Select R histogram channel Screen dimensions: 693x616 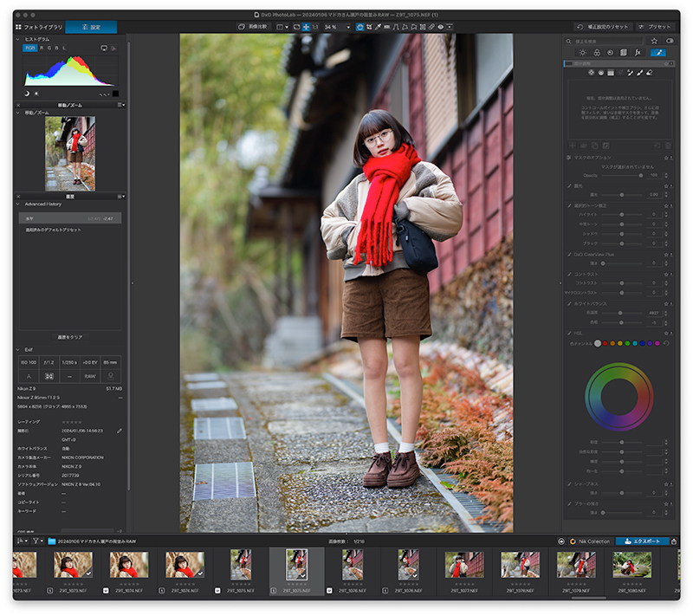point(42,49)
